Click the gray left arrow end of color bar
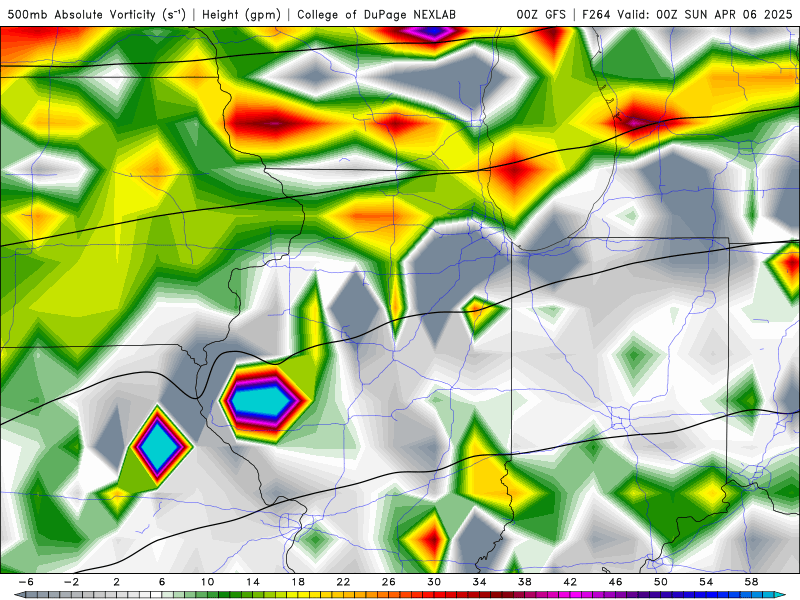 pyautogui.click(x=19, y=595)
